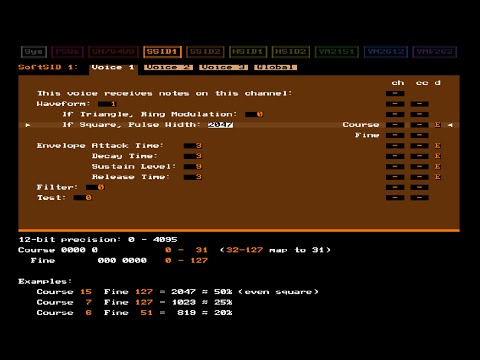The width and height of the screenshot is (480, 360).
Task: Toggle the Decay Time E flag
Action: pos(438,156)
